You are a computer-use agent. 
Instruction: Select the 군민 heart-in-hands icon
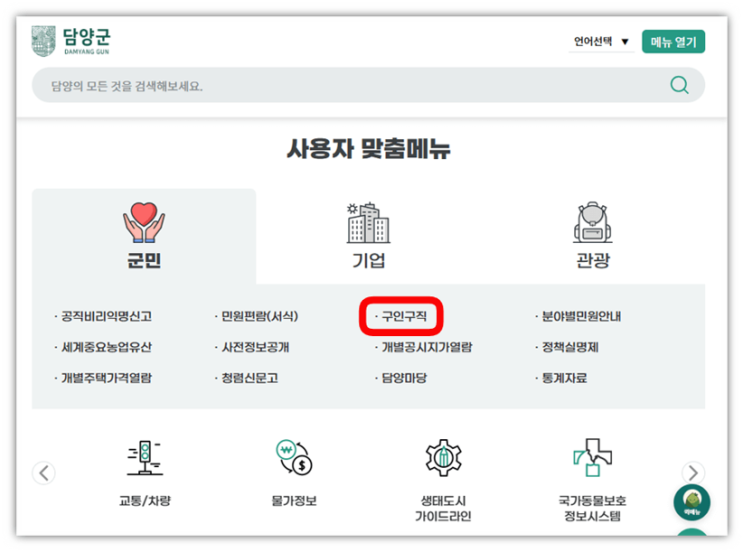144,222
